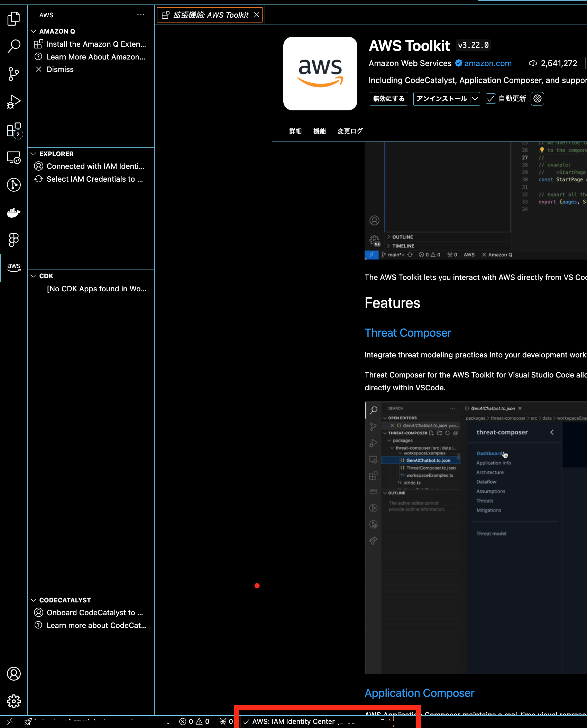Follow the amazon.com publisher link
Screen dimensions: 587x728
click(x=487, y=63)
